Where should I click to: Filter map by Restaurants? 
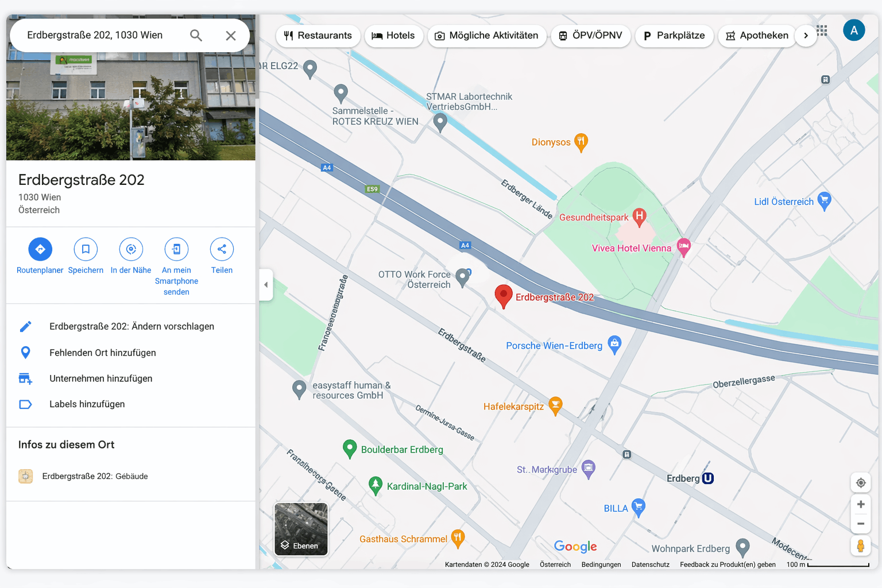(318, 36)
